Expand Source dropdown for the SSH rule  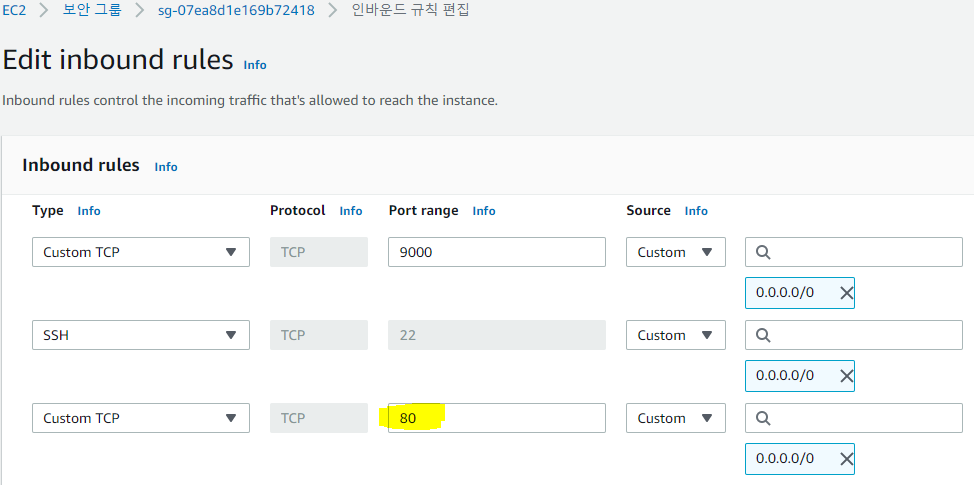(675, 335)
